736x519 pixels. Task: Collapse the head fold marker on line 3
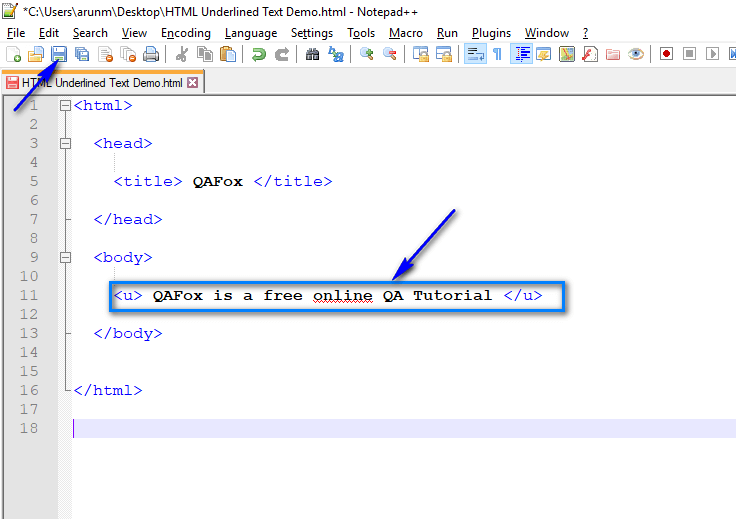[65, 144]
